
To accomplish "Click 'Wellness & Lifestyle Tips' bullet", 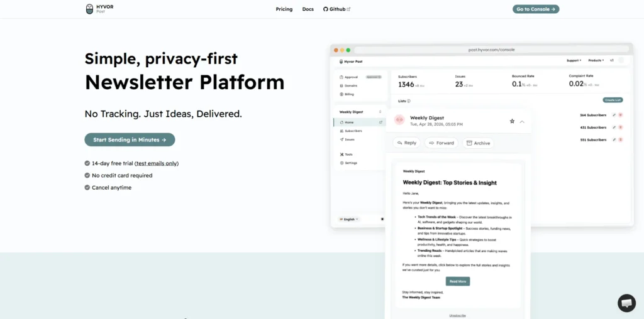I will tap(437, 239).
